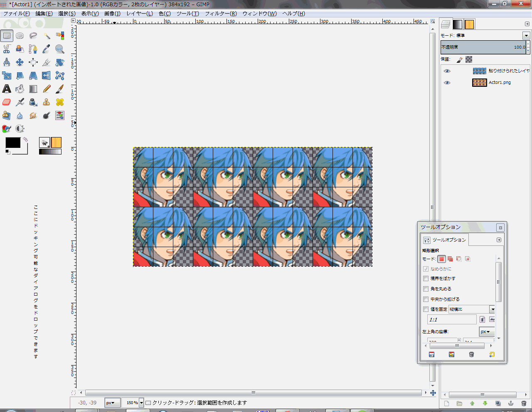Screen dimensions: 532x412
Task: Toggle visibility of the 貼り付けられたレイヤー layer
Action: (x=447, y=71)
